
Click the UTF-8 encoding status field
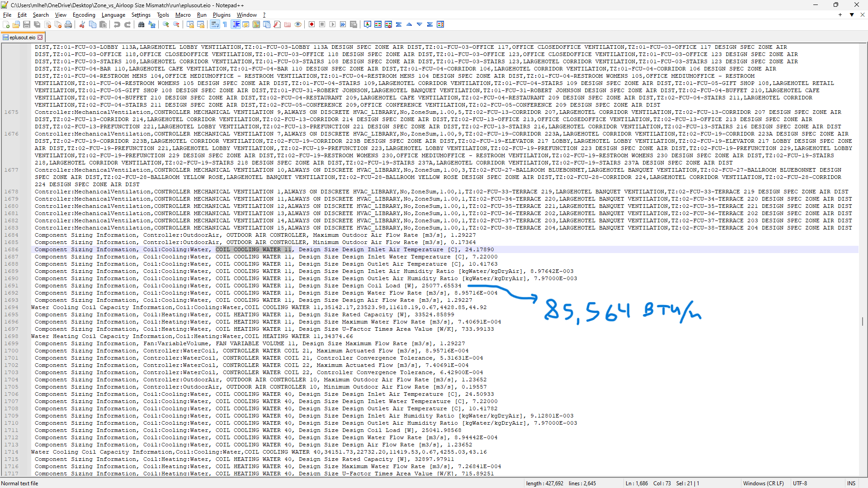[800, 483]
